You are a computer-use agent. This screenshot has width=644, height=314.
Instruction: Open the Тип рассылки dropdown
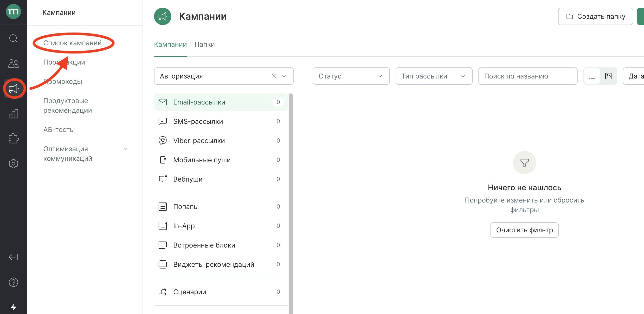pyautogui.click(x=434, y=76)
